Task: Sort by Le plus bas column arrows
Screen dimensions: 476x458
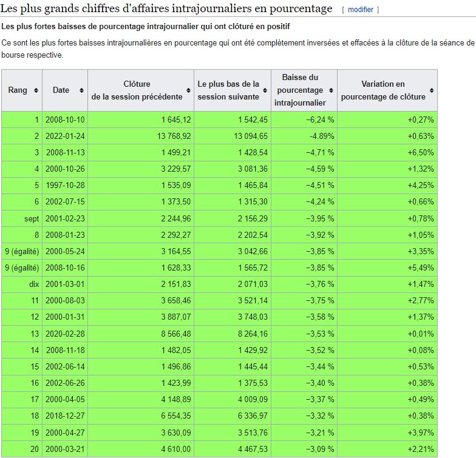Action: click(x=267, y=90)
